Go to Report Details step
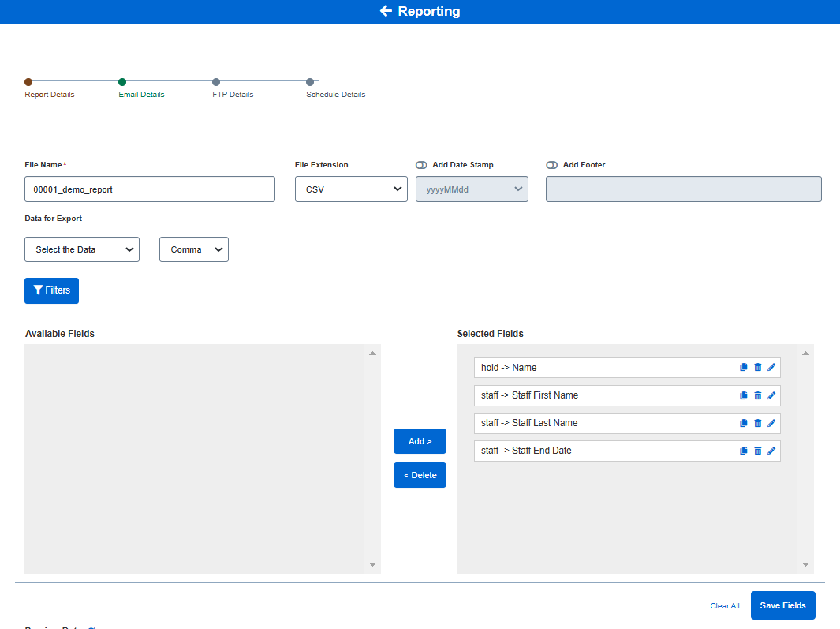The height and width of the screenshot is (629, 840). (x=49, y=88)
